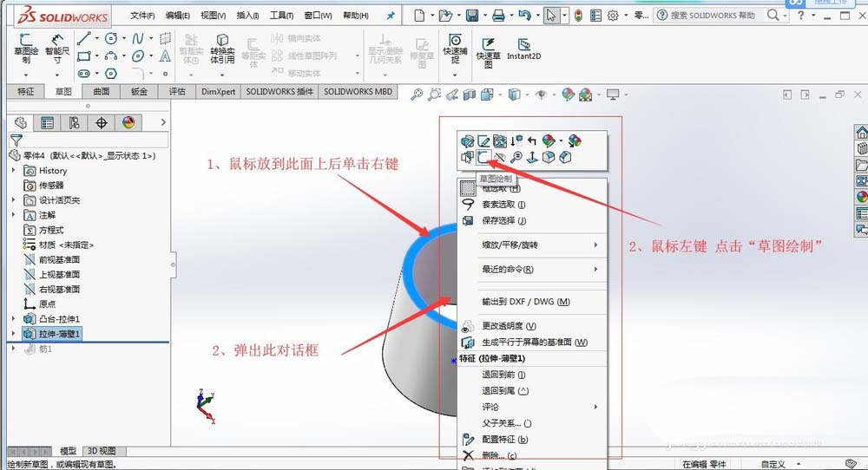868x470 pixels.
Task: Click the Save icon in top toolbar
Action: point(471,16)
